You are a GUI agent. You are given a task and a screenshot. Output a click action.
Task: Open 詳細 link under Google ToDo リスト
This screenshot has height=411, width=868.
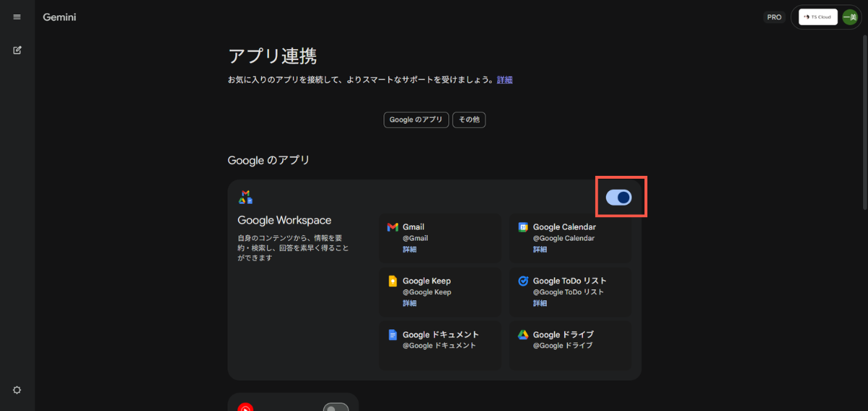(540, 303)
